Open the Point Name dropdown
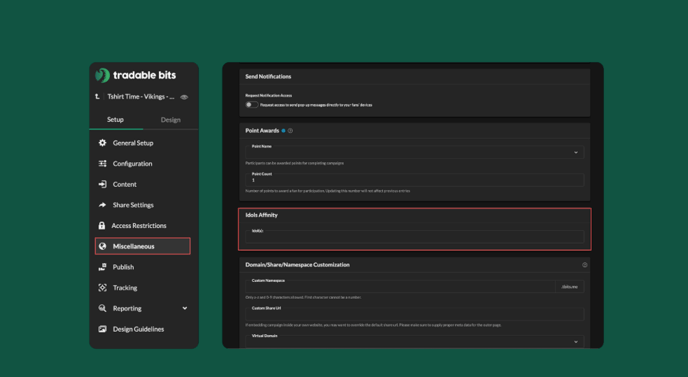688x377 pixels. (x=414, y=152)
